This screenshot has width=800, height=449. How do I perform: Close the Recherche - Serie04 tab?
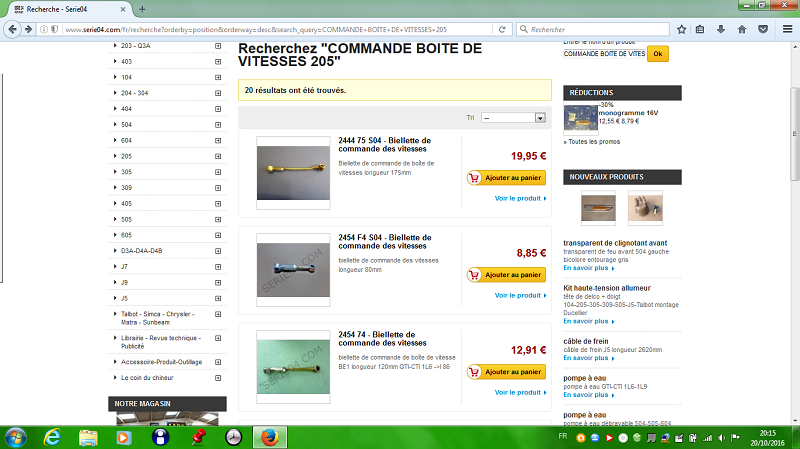point(123,9)
